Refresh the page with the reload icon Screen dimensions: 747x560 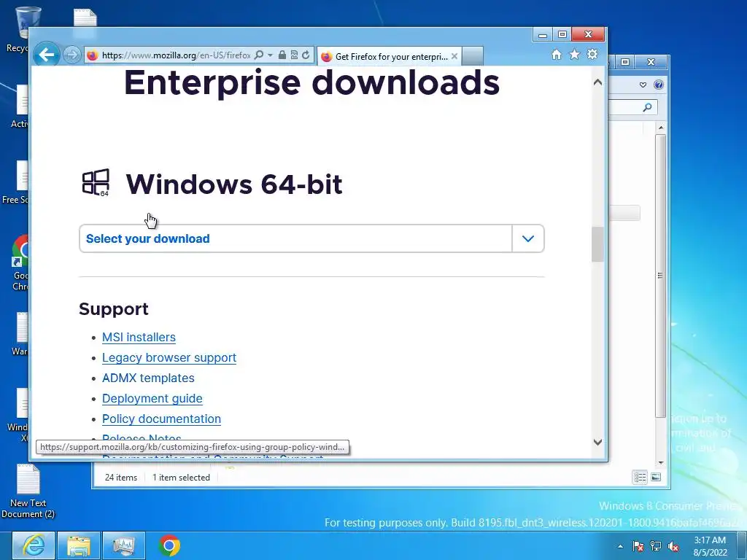pyautogui.click(x=306, y=55)
